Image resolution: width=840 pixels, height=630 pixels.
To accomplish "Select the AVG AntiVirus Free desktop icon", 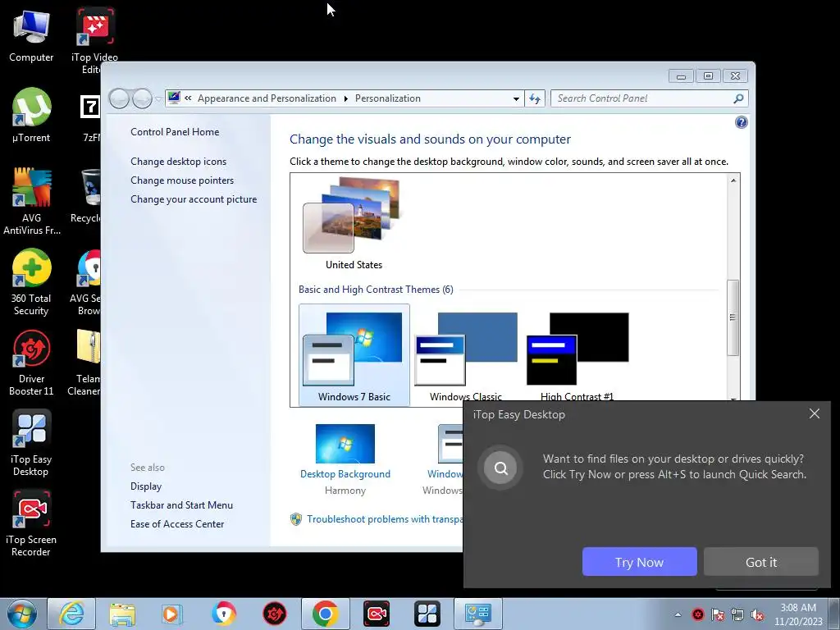I will point(32,201).
